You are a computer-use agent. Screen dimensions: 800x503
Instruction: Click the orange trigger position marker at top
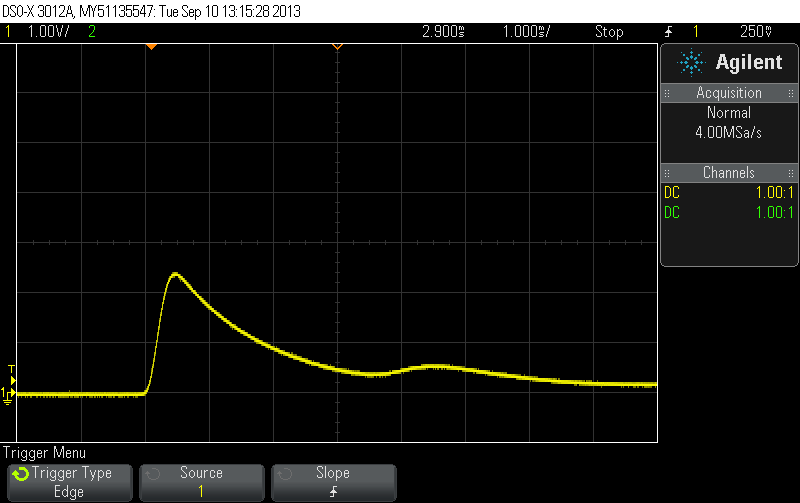pyautogui.click(x=151, y=47)
